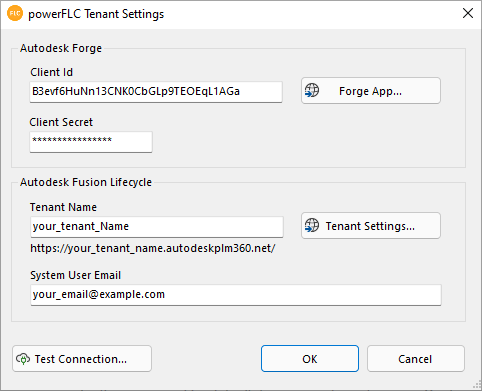Close the powerFLC Tenant Settings window
The height and width of the screenshot is (391, 482).
click(x=468, y=13)
